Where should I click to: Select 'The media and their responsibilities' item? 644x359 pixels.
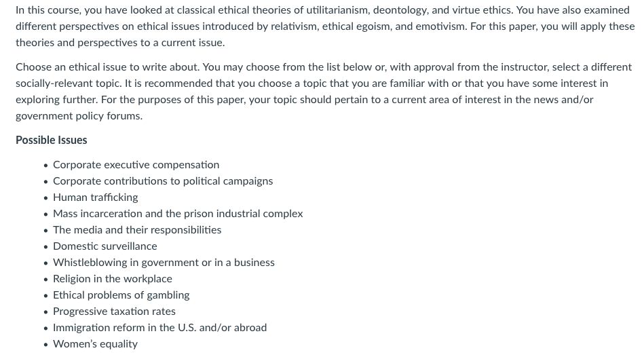pos(137,230)
